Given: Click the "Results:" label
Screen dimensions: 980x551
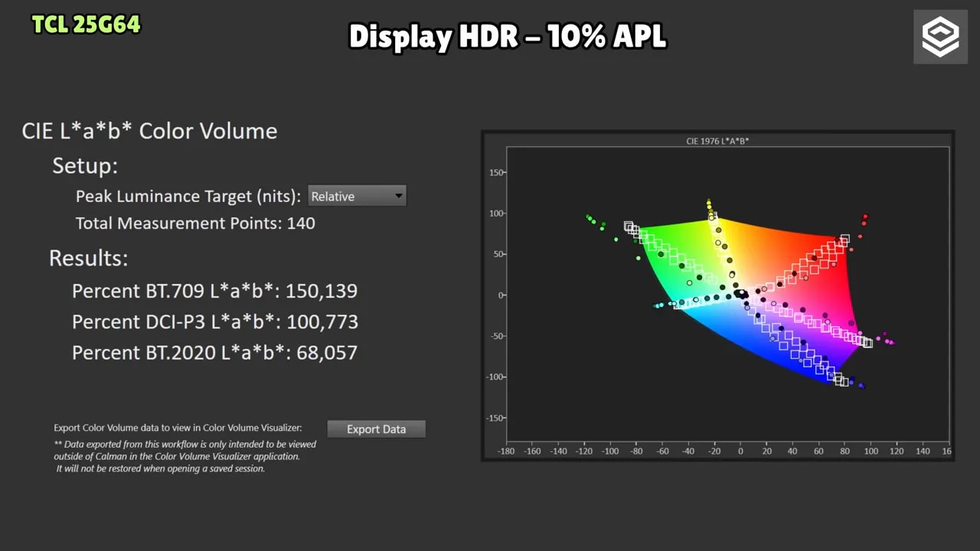Looking at the screenshot, I should (x=88, y=258).
